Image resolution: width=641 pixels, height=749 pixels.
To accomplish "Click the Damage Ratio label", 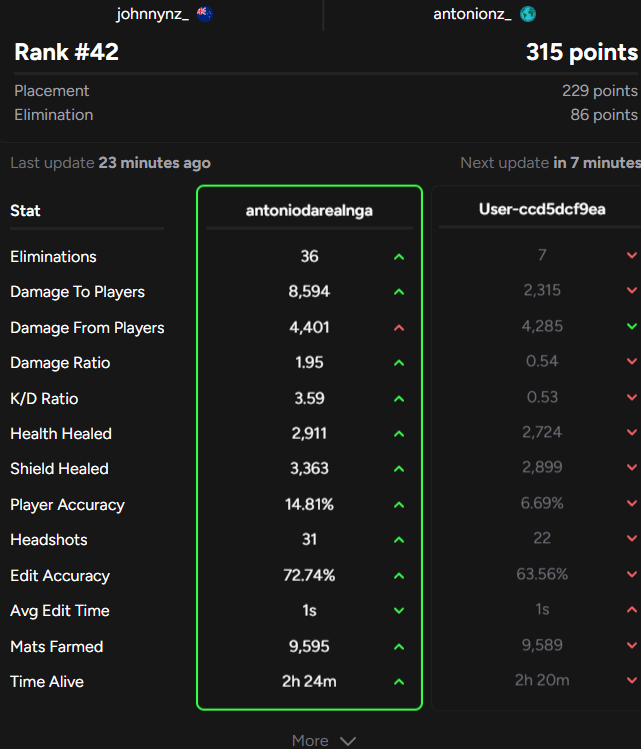I will (60, 363).
